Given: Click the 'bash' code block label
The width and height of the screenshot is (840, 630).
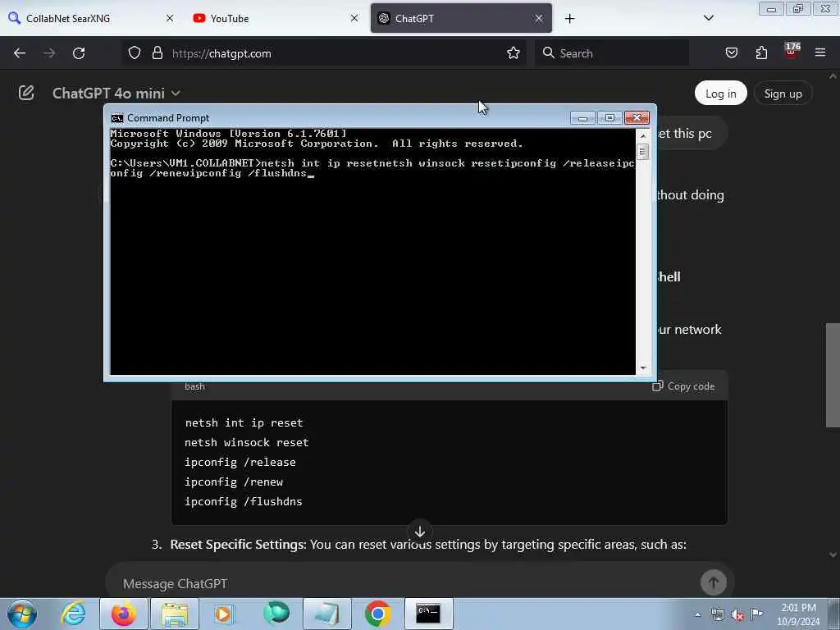Looking at the screenshot, I should pyautogui.click(x=194, y=386).
